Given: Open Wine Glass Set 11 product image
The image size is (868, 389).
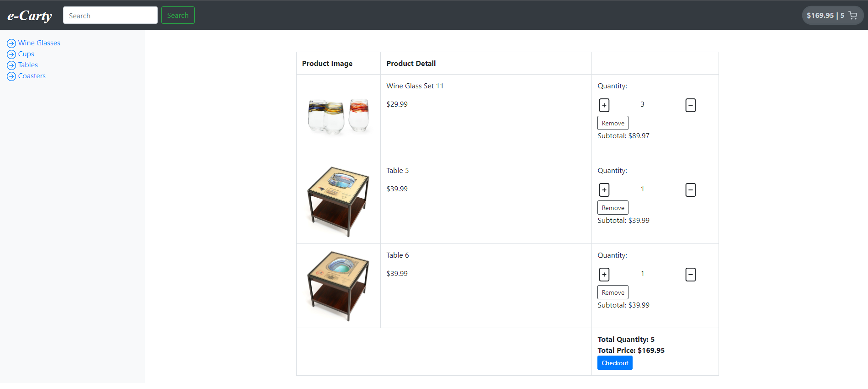Looking at the screenshot, I should tap(338, 117).
